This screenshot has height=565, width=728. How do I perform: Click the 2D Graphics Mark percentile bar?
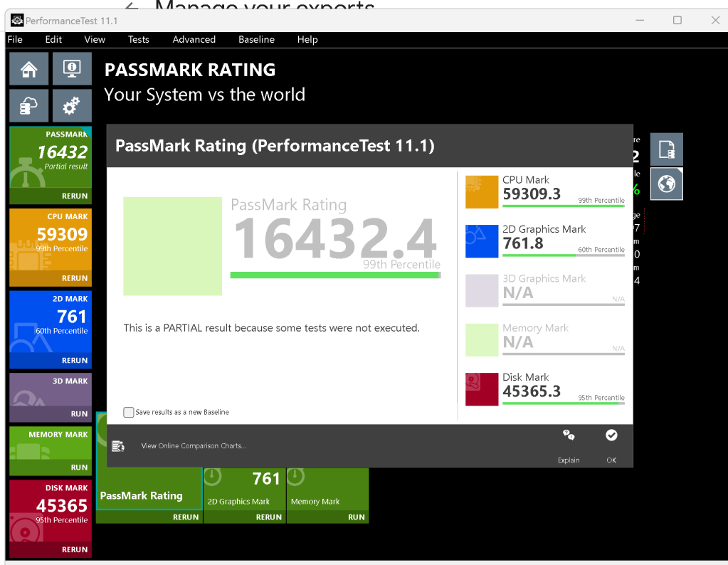563,255
